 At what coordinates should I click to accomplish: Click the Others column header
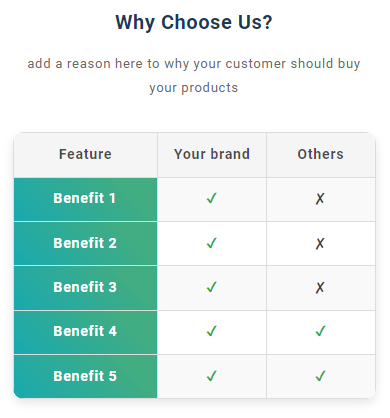point(320,154)
